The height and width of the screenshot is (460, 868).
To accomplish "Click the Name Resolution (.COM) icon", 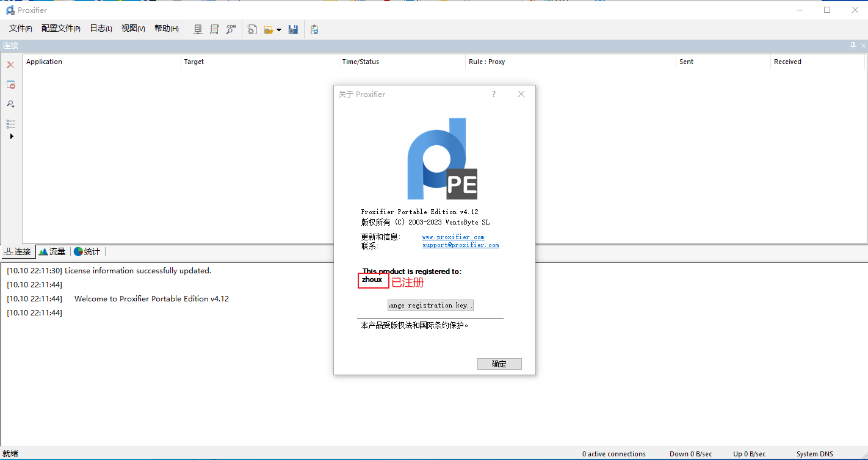I will tap(231, 29).
